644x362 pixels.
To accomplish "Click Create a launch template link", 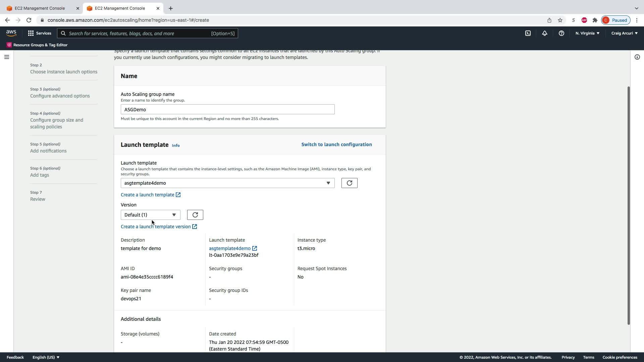I will [148, 195].
